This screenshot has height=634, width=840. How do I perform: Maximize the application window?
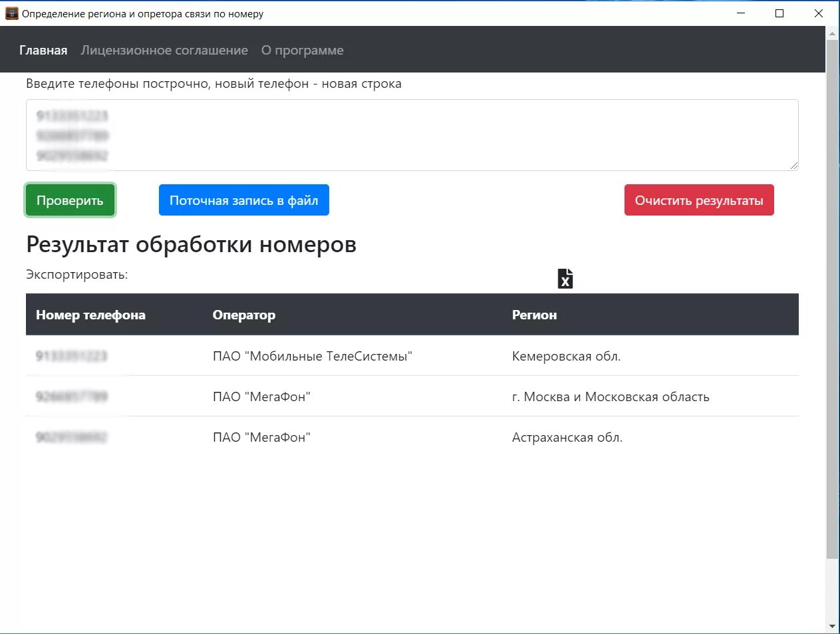click(x=779, y=13)
